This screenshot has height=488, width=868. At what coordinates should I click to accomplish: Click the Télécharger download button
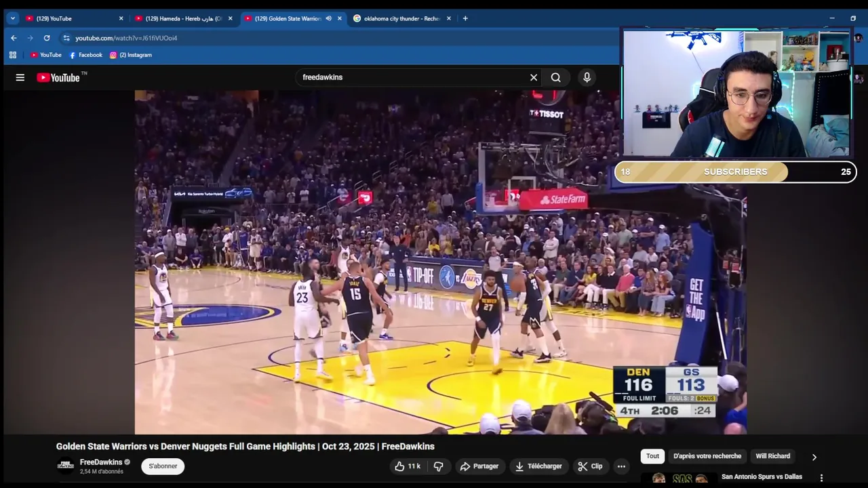538,466
